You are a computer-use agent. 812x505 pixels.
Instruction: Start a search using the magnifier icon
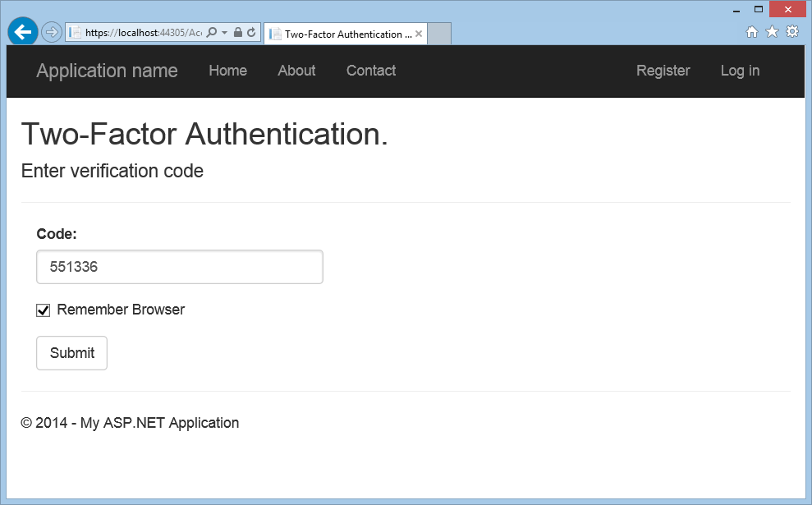pos(209,31)
